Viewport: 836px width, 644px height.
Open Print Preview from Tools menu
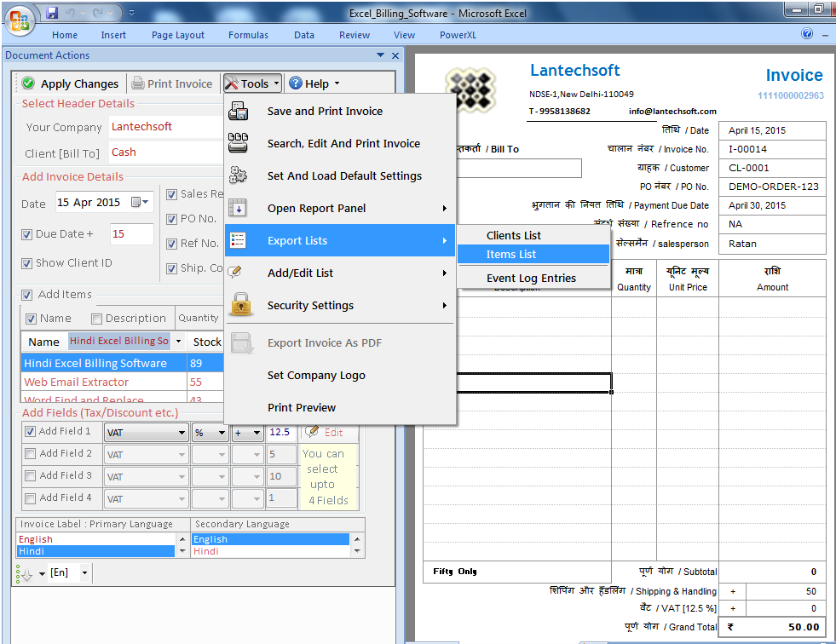point(340,407)
